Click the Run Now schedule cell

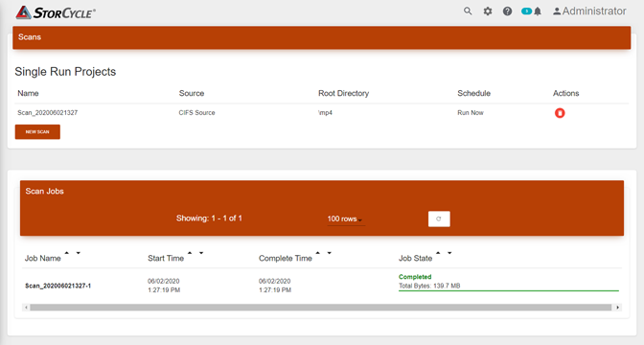click(471, 112)
